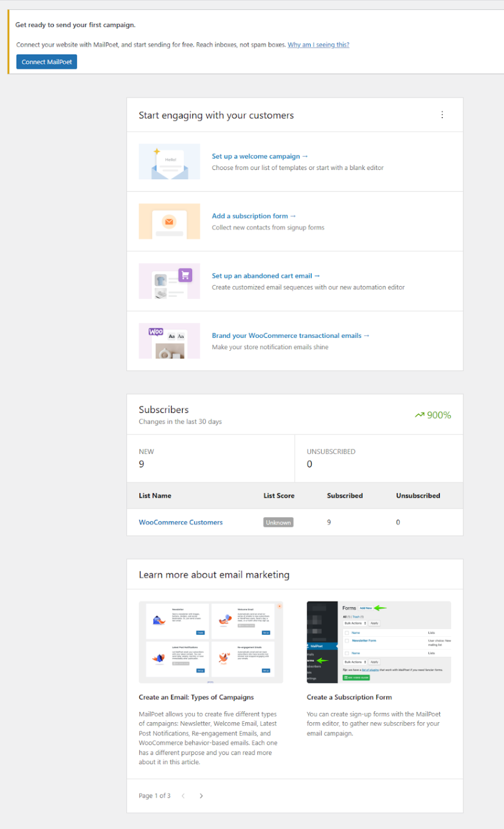View the WooCommerce Customers list
Screen dimensions: 504x829
(x=180, y=522)
